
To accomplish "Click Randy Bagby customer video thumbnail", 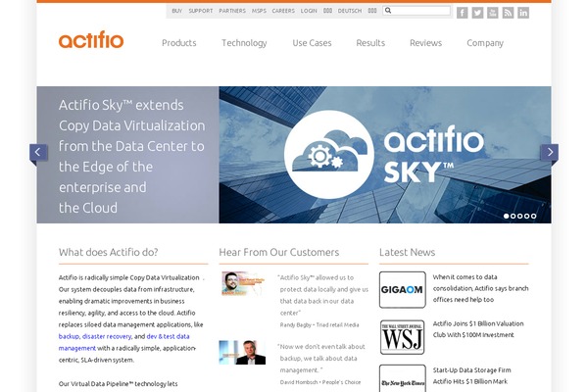I will click(243, 283).
